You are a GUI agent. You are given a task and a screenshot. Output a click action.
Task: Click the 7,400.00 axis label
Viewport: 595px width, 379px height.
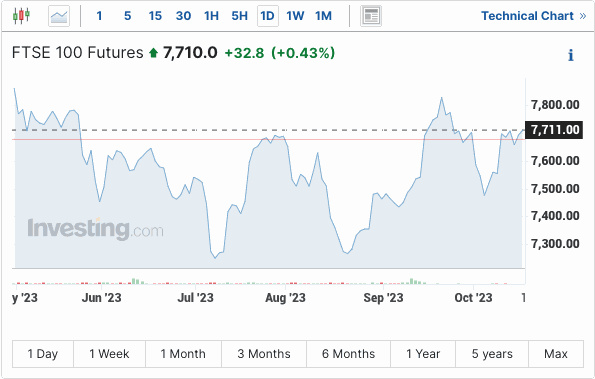point(555,216)
